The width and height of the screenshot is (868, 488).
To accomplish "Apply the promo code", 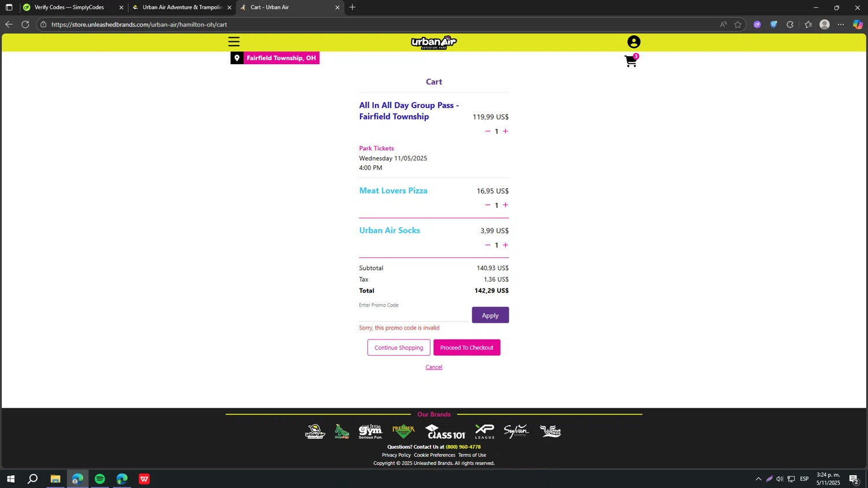I will tap(490, 315).
